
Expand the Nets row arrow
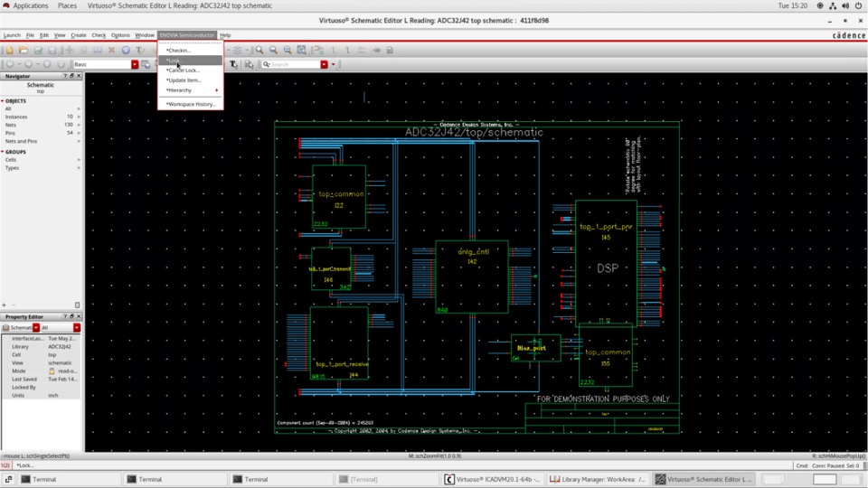[x=79, y=125]
